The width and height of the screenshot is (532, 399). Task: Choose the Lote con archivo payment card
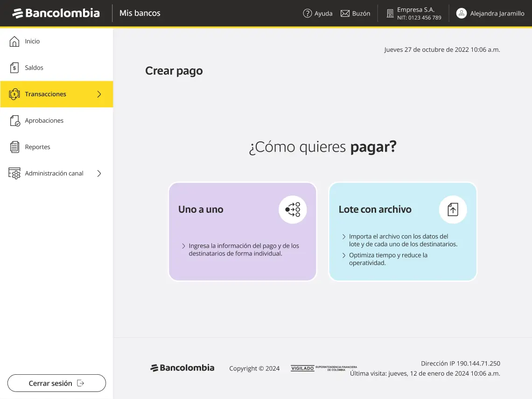(402, 232)
